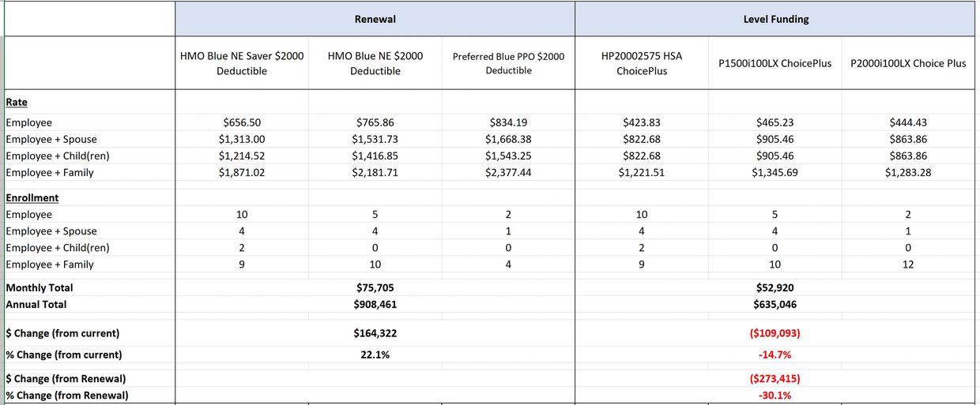
Task: Select the red -30.1% cell
Action: click(x=775, y=396)
